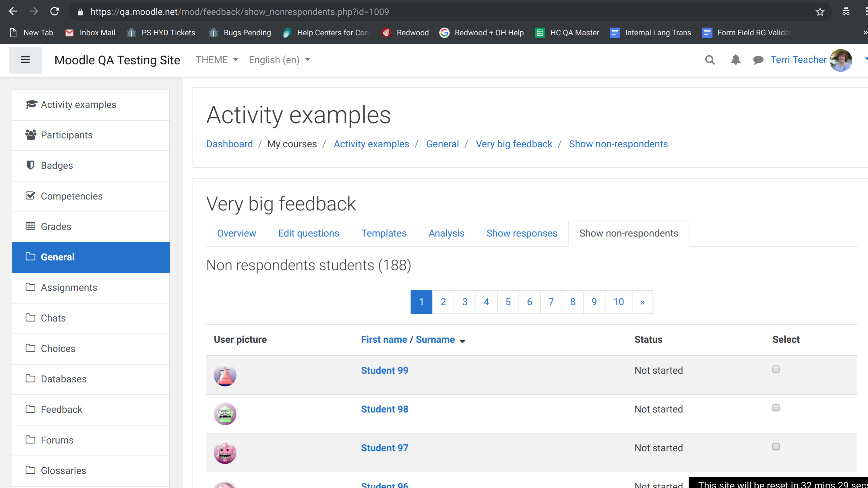The image size is (868, 488).
Task: Expand the THEME dropdown
Action: tap(217, 60)
